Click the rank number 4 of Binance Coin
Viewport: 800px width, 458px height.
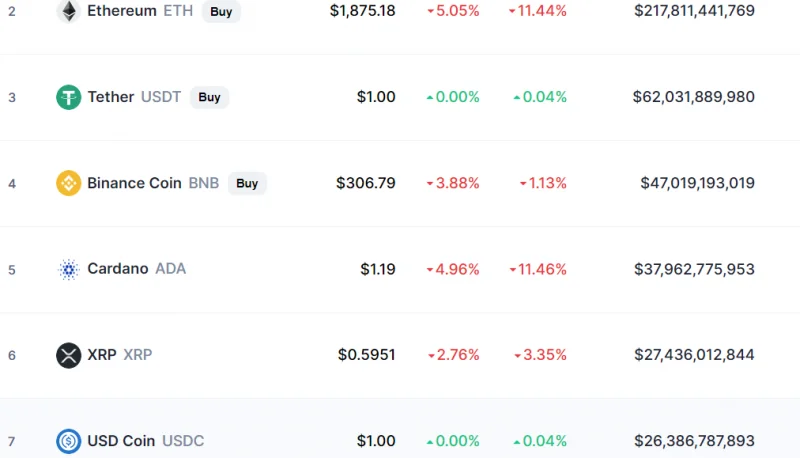(x=12, y=184)
